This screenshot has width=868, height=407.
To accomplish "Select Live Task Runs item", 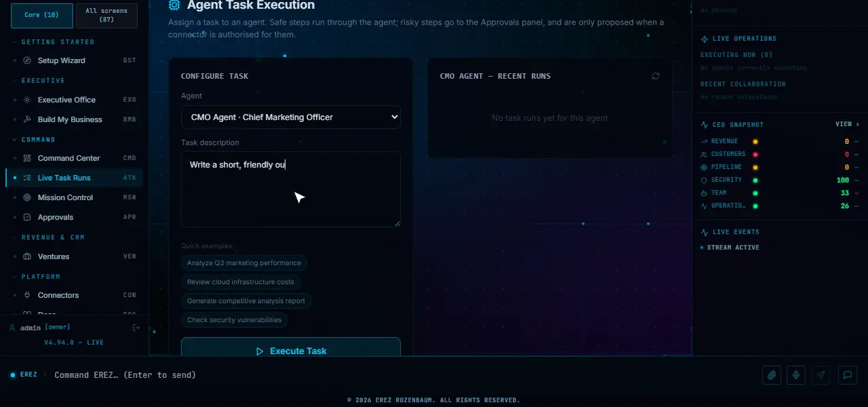I will (x=74, y=178).
